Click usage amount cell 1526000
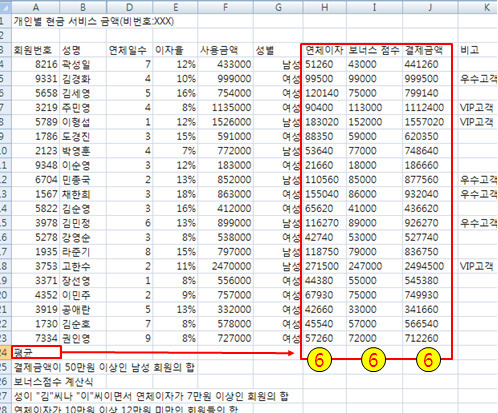 (x=225, y=122)
